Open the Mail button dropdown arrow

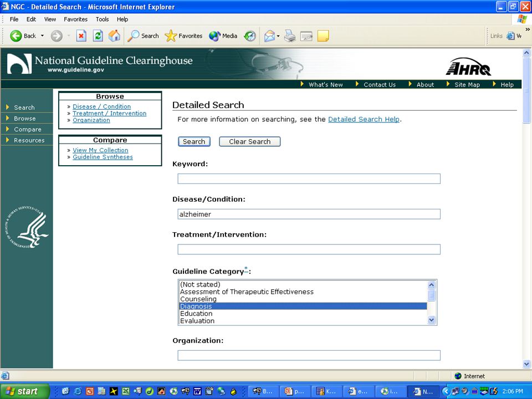pyautogui.click(x=278, y=35)
